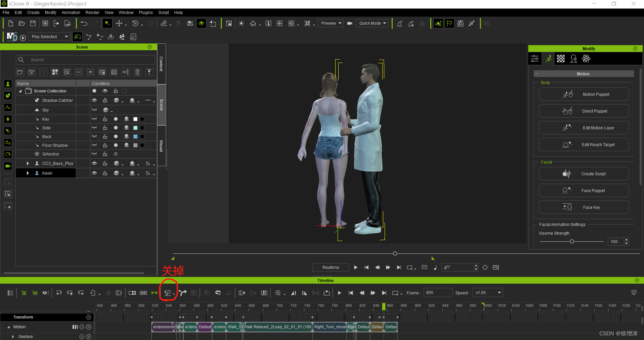Open the Play Selected dropdown

(x=49, y=37)
